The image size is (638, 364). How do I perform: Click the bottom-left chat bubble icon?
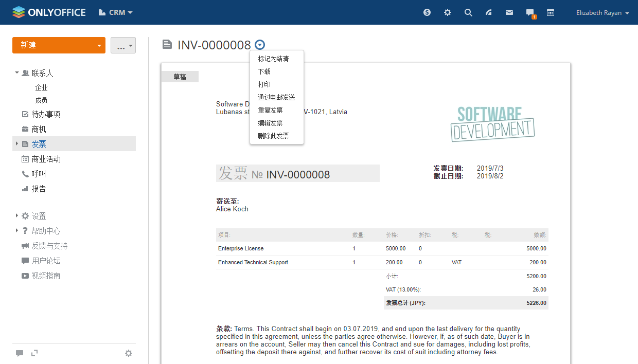[x=20, y=353]
